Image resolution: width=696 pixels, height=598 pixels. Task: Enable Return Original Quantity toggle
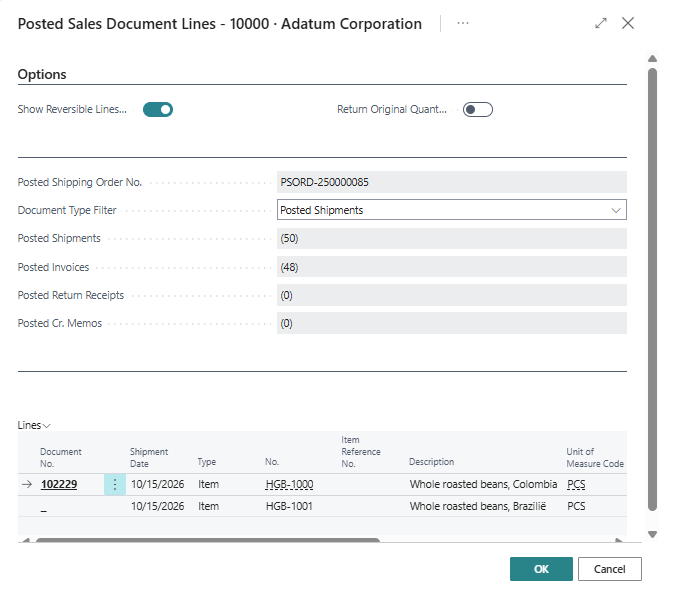coord(477,110)
